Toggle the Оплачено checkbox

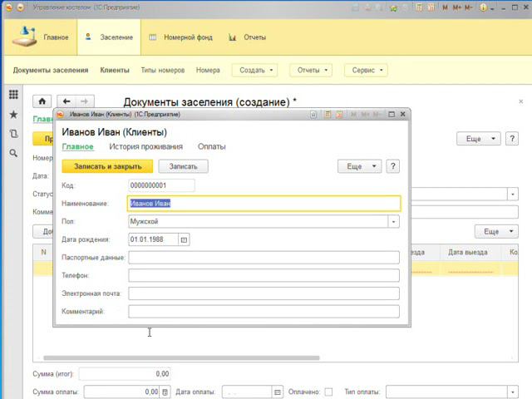click(x=328, y=392)
